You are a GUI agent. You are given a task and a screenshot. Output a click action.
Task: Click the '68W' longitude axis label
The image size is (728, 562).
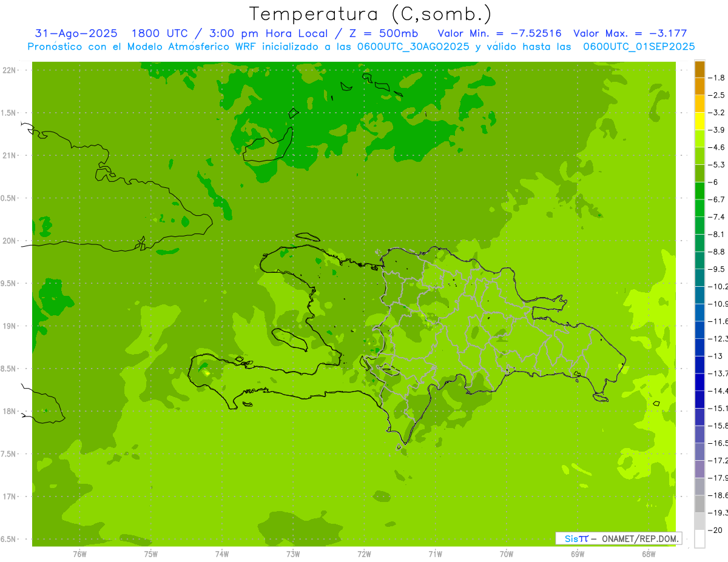point(649,554)
